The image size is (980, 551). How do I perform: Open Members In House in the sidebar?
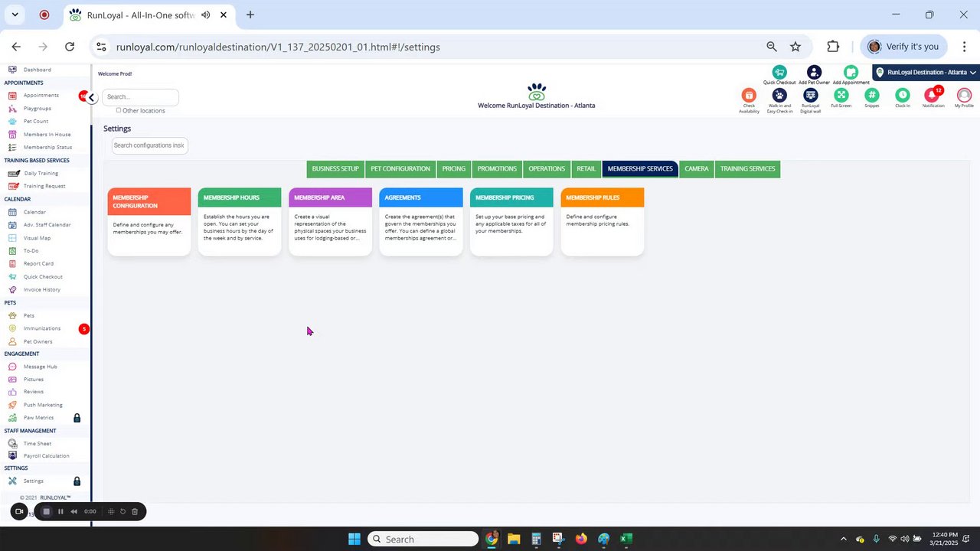47,135
